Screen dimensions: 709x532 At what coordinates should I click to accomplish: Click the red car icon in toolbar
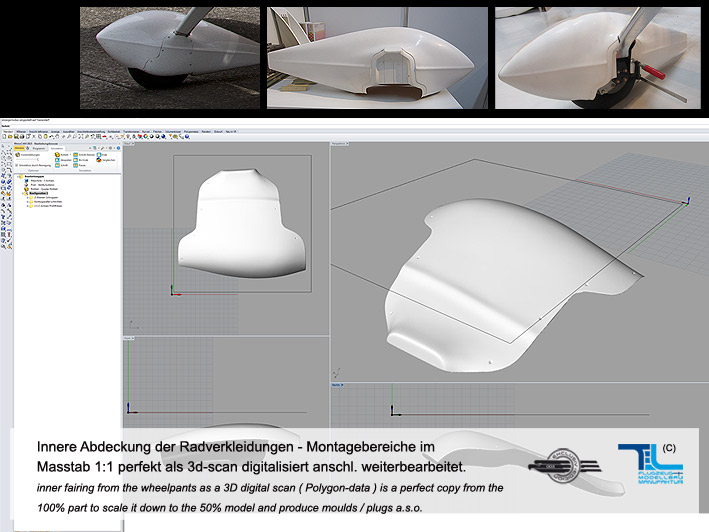pyautogui.click(x=104, y=137)
